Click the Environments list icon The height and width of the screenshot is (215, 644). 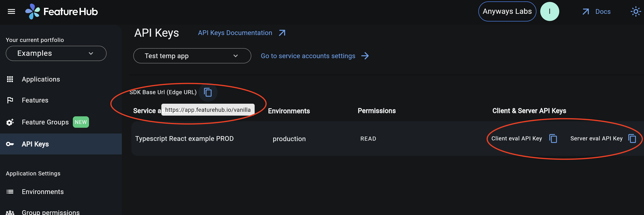click(10, 191)
